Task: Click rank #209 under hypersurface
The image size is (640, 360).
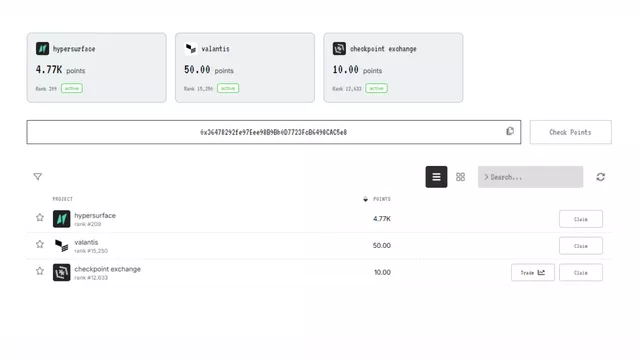Action: point(88,224)
